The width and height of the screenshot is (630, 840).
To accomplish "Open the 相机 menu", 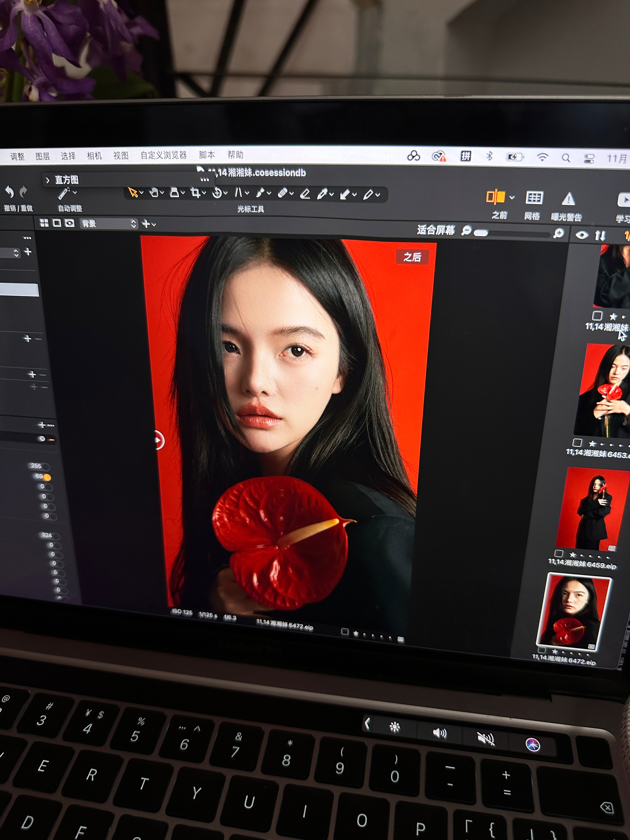I will (94, 156).
